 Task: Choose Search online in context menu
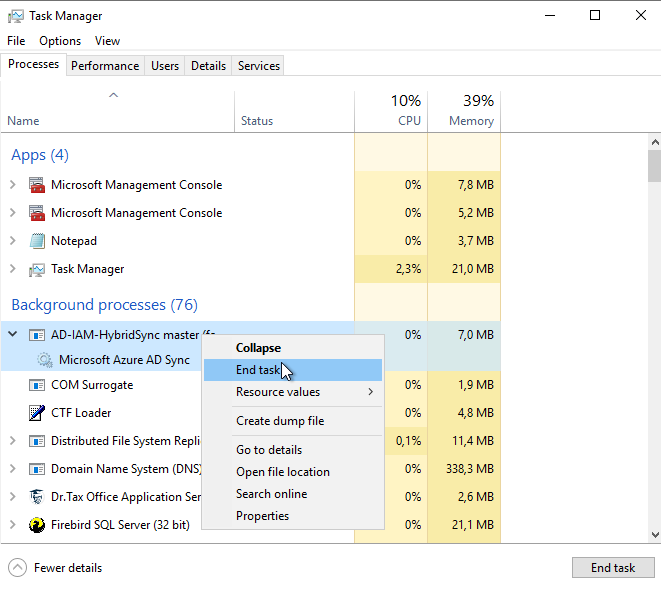tap(293, 494)
